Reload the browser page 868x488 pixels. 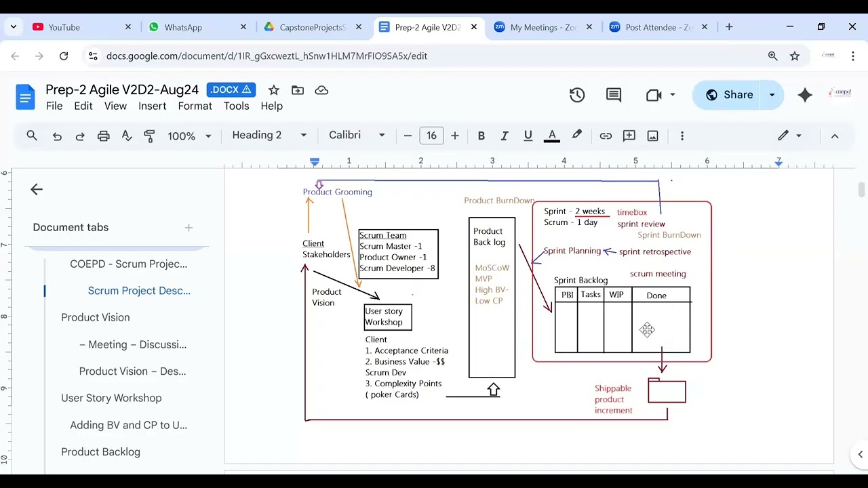64,56
